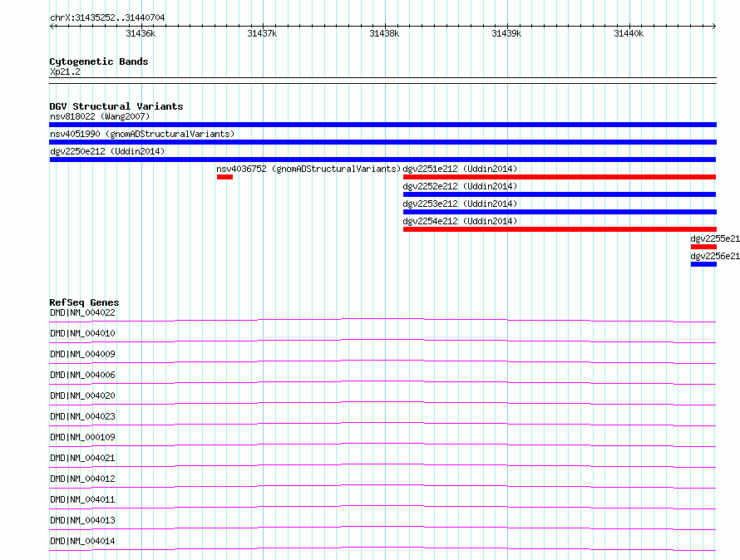This screenshot has height=560, width=740.
Task: Click the left arrow of the ruler
Action: pyautogui.click(x=52, y=27)
